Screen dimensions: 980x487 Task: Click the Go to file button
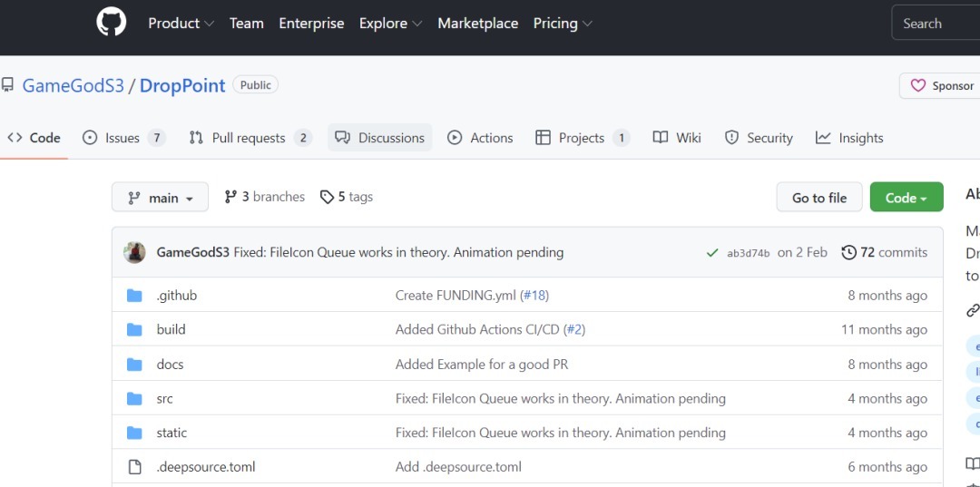(x=819, y=198)
